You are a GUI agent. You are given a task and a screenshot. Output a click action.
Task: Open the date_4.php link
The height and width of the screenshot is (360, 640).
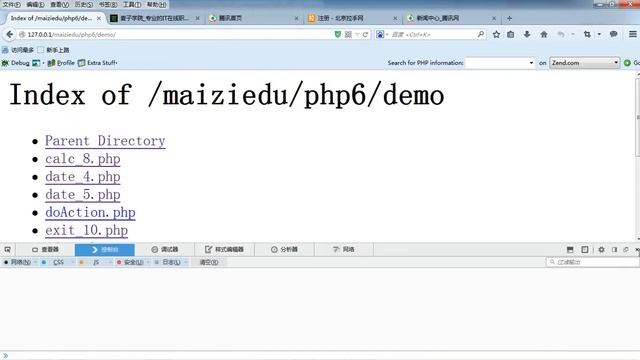point(82,177)
